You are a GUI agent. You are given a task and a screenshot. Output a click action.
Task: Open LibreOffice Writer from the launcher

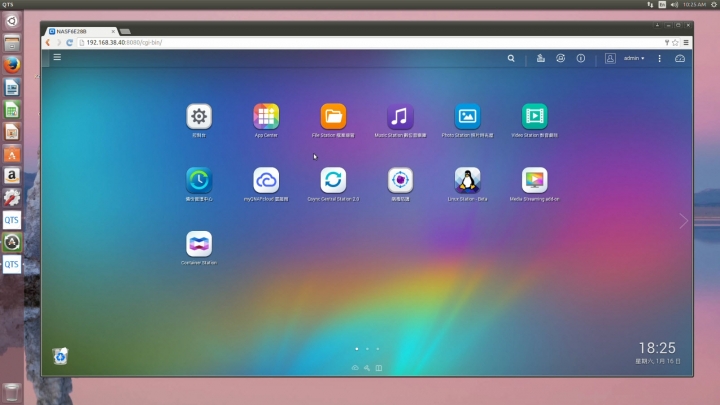click(x=12, y=87)
